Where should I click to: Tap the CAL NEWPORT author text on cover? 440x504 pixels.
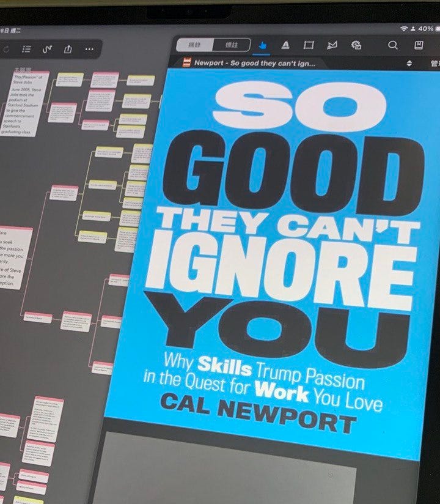click(x=258, y=413)
